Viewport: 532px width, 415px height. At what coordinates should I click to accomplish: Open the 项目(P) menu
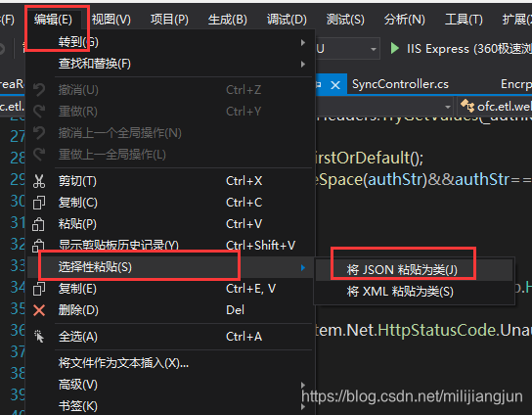(x=169, y=20)
